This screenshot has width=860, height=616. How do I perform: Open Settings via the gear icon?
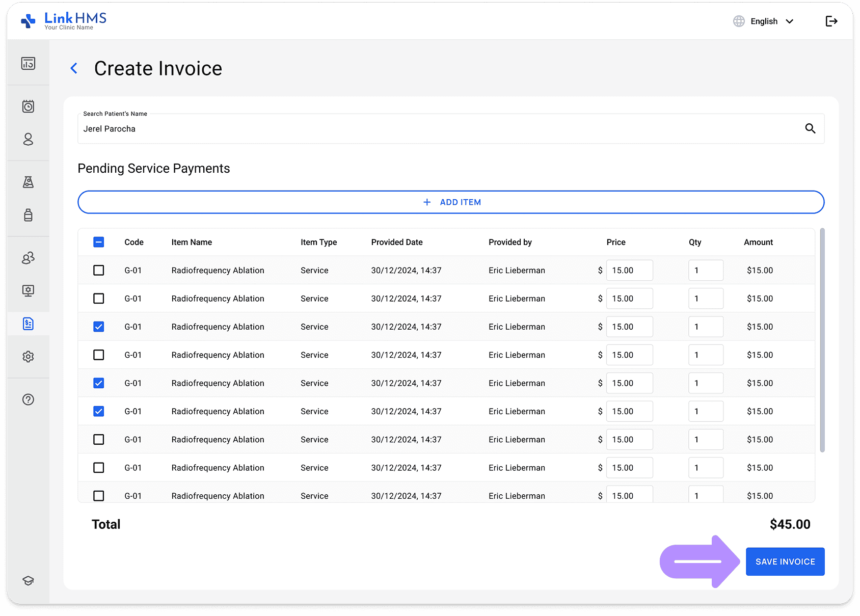tap(28, 357)
